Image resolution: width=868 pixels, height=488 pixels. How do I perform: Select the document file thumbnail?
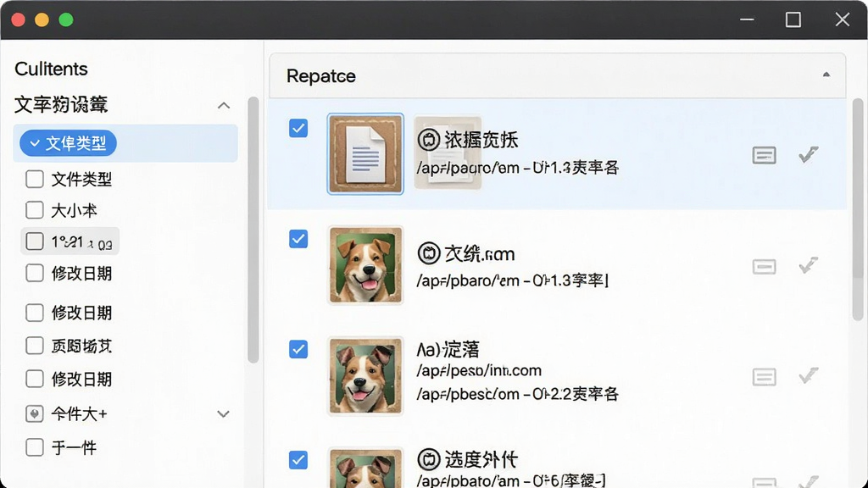pyautogui.click(x=365, y=154)
